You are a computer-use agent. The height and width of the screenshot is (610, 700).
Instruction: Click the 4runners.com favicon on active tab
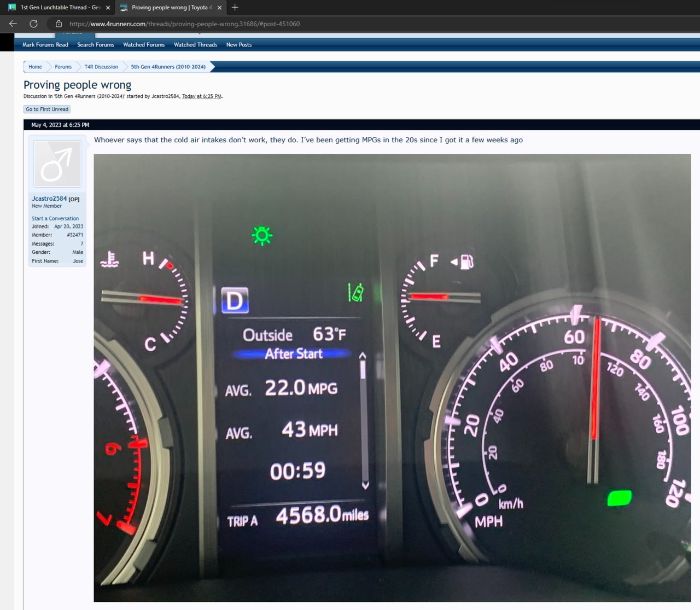click(x=124, y=8)
